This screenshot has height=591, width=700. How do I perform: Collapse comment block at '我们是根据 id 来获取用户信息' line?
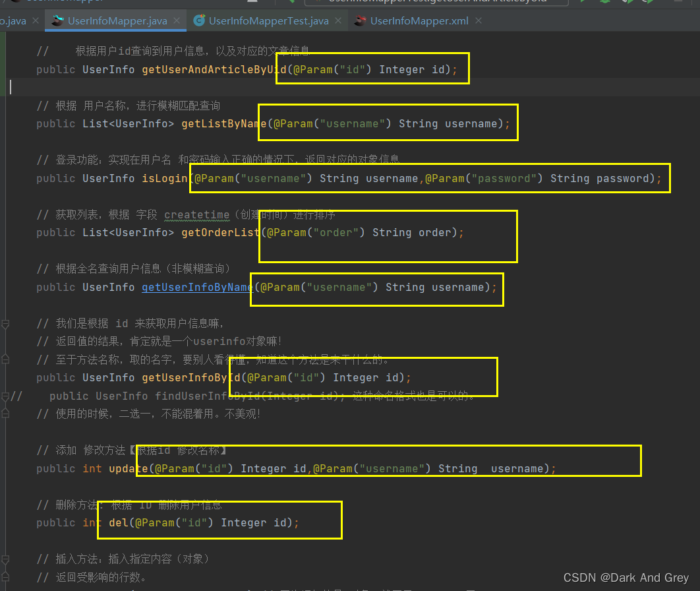[x=5, y=324]
